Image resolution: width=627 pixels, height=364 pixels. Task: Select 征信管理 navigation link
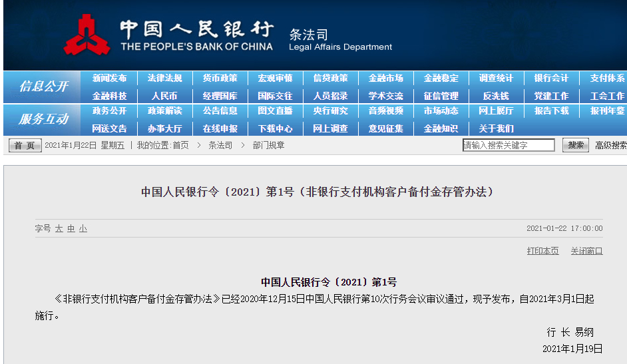click(441, 96)
